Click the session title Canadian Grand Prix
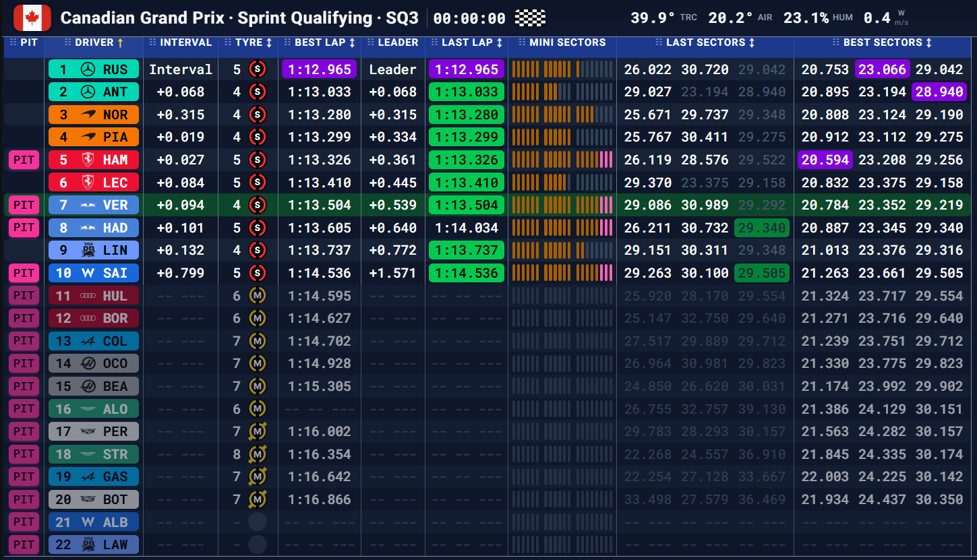 (142, 18)
